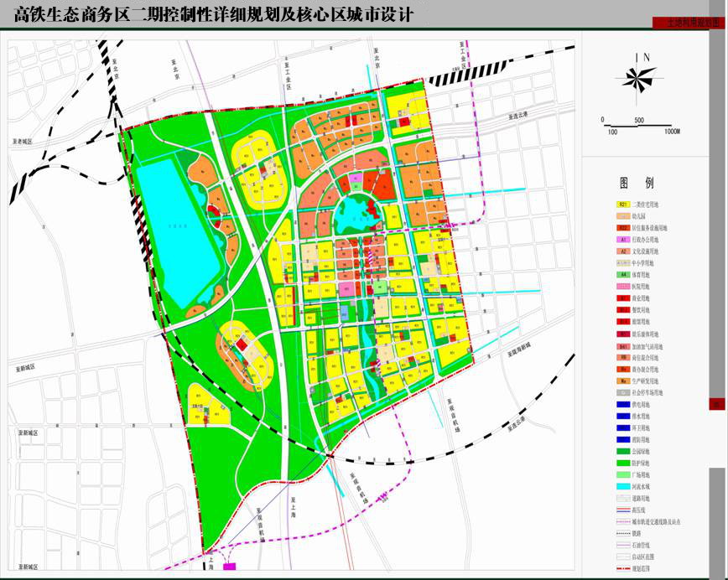Image resolution: width=728 pixels, height=580 pixels.
Task: Click the 高压线 legend line symbol
Action: (624, 509)
